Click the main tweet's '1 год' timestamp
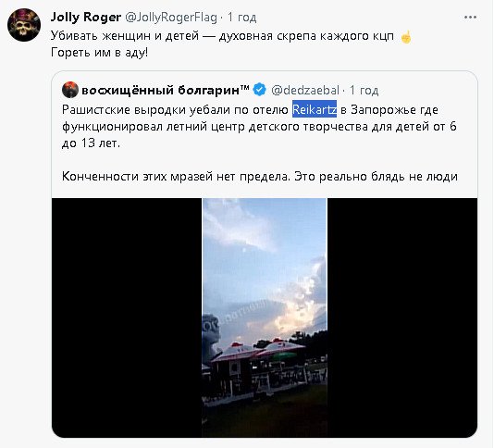The height and width of the screenshot is (448, 494). (x=242, y=18)
